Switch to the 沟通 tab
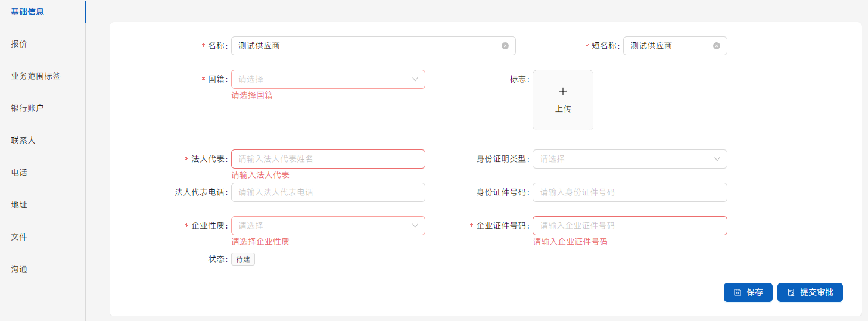868x321 pixels. (x=19, y=269)
